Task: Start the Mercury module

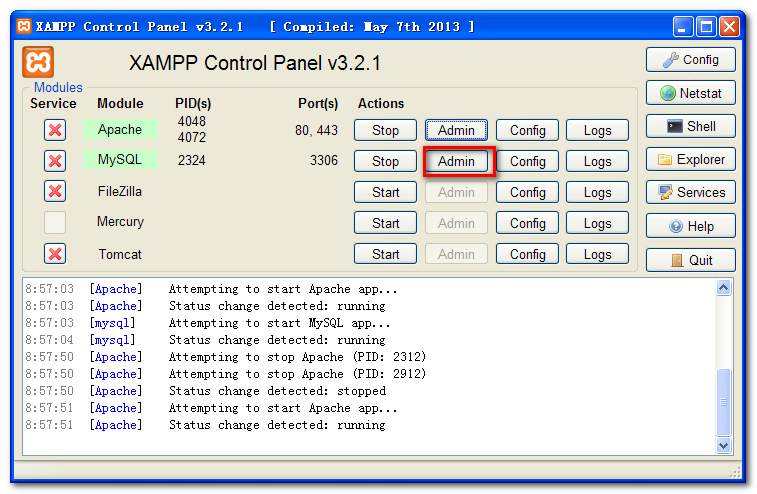Action: click(385, 223)
